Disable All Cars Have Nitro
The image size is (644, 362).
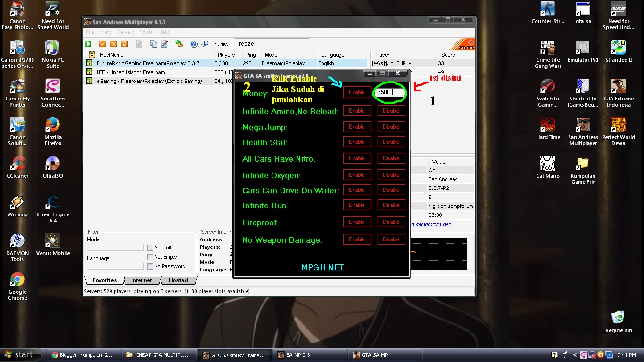tap(391, 158)
